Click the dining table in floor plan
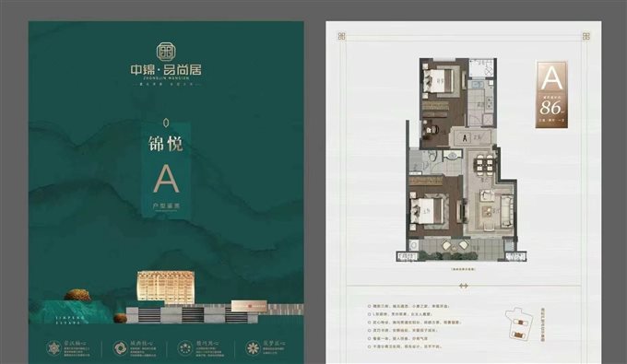Image resolution: width=627 pixels, height=364 pixels. pyautogui.click(x=485, y=164)
